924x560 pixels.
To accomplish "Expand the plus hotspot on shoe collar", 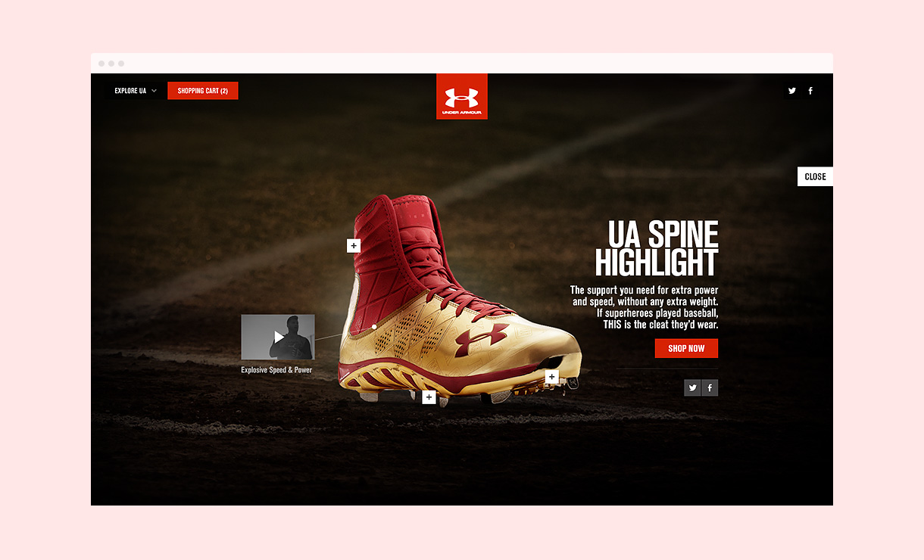I will click(354, 246).
